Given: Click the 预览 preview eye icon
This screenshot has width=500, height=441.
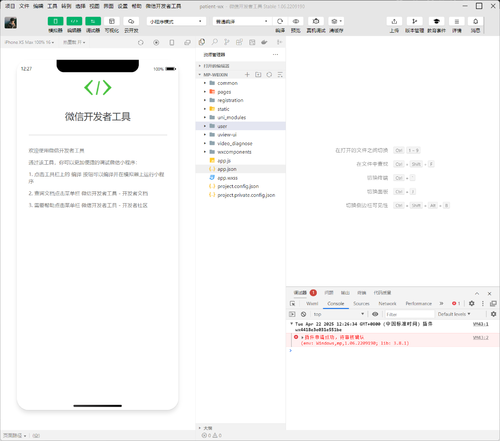Looking at the screenshot, I should (296, 21).
